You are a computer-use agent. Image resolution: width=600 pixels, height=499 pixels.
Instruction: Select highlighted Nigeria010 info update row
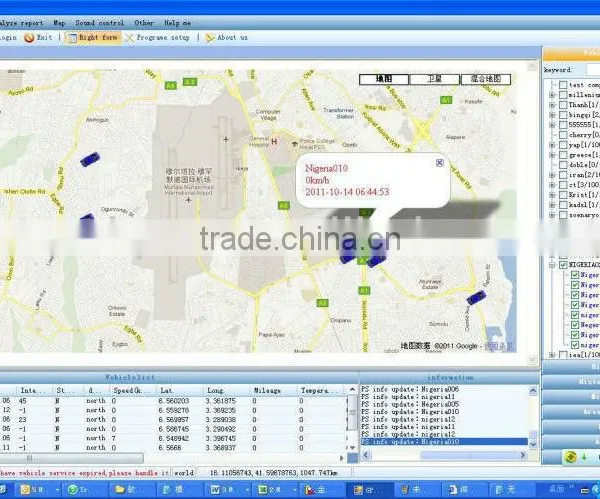coord(444,442)
